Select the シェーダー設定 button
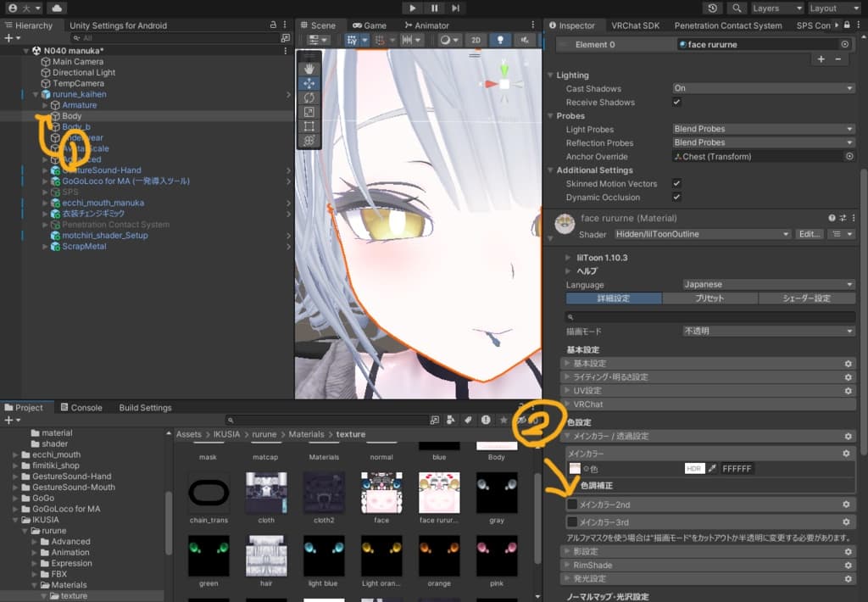Screen dimensions: 868x602 (807, 298)
